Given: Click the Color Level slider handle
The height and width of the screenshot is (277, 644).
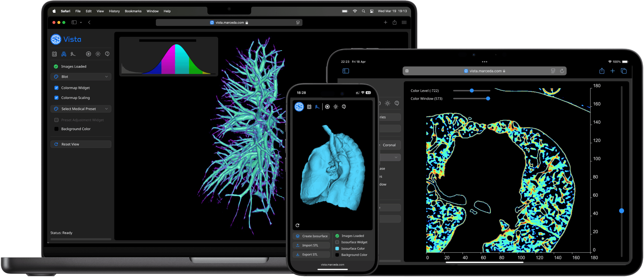Looking at the screenshot, I should (471, 91).
